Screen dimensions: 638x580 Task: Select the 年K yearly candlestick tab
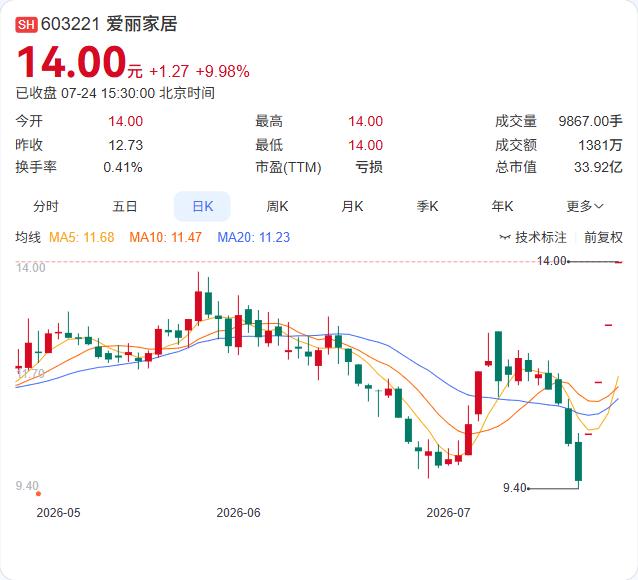tap(502, 206)
